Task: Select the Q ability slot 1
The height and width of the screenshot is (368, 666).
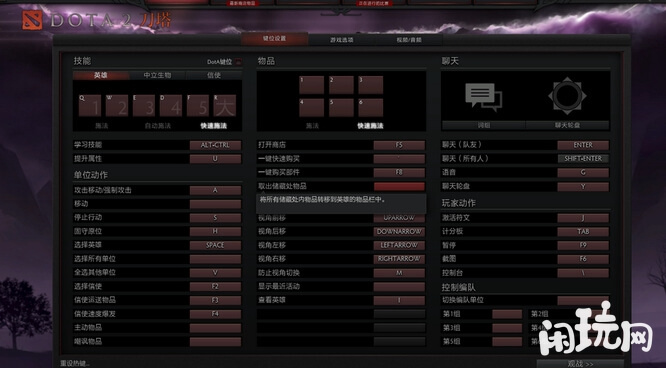Action: (x=90, y=105)
